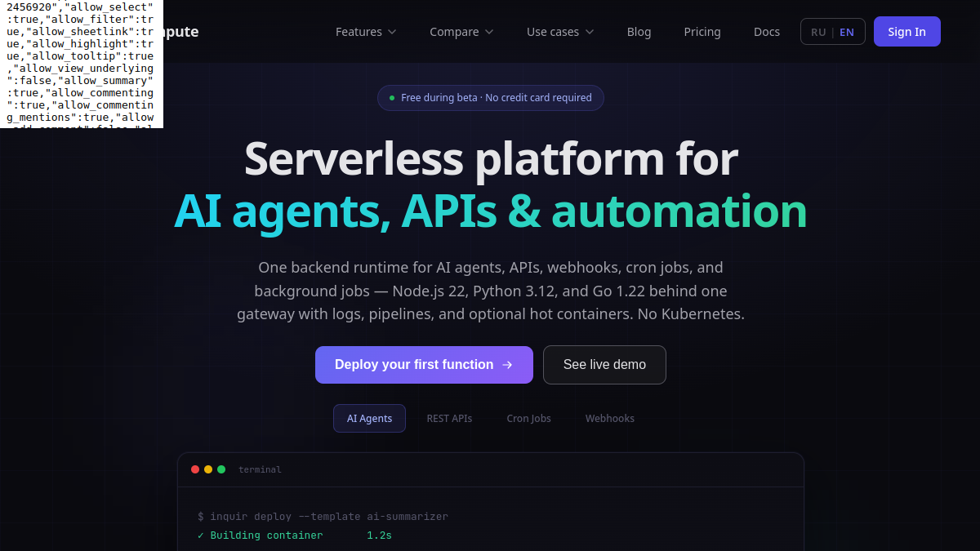Image resolution: width=980 pixels, height=551 pixels.
Task: Click the 'AI agents, APIs & automation' heading
Action: [491, 211]
